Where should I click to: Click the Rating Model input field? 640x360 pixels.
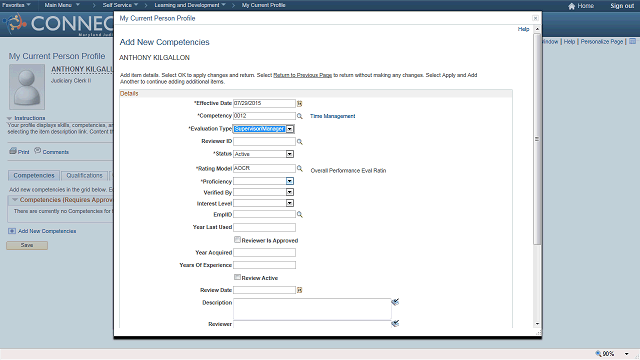point(264,168)
